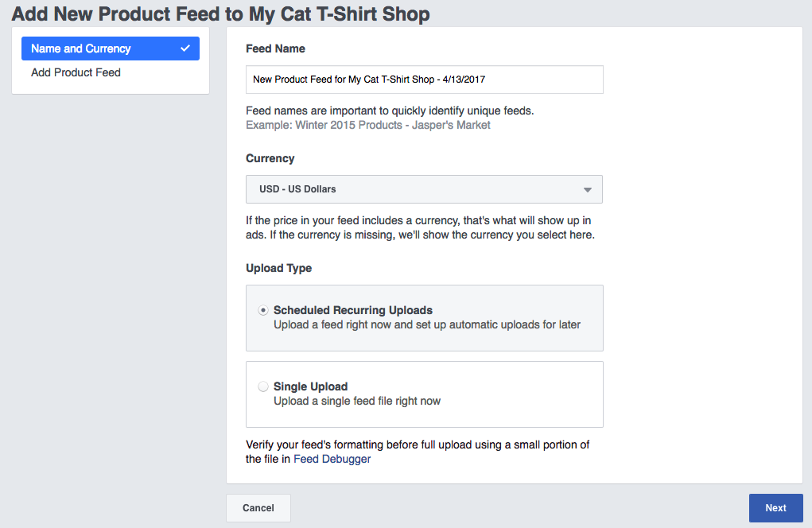Open the Feed Debugger link
The height and width of the screenshot is (528, 812).
[332, 459]
